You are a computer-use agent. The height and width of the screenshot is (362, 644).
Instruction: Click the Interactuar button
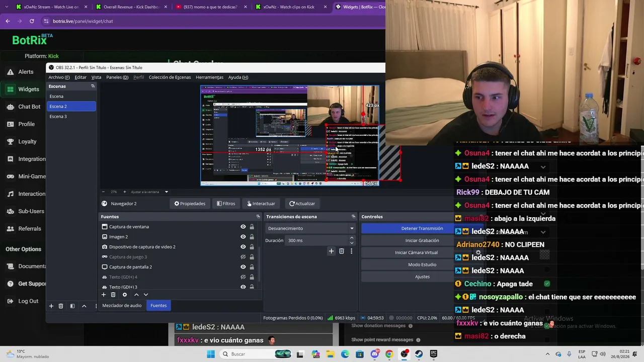pos(261,204)
